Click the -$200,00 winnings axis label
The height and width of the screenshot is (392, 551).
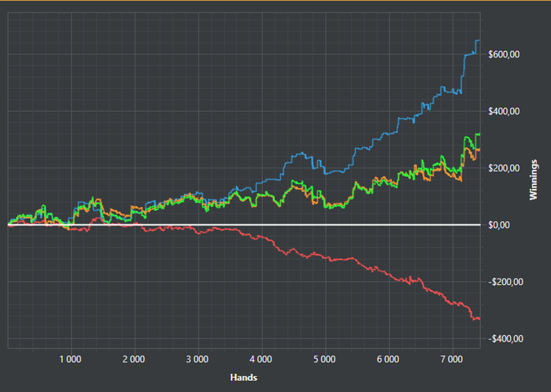pos(505,282)
